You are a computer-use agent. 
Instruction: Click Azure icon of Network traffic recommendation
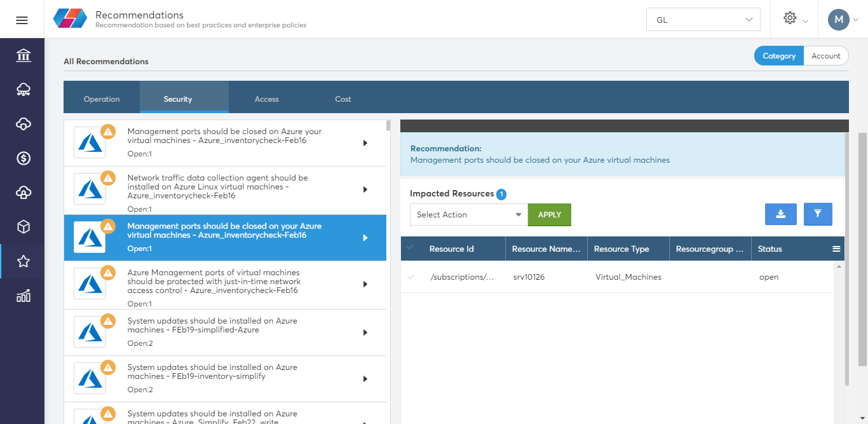click(x=90, y=189)
